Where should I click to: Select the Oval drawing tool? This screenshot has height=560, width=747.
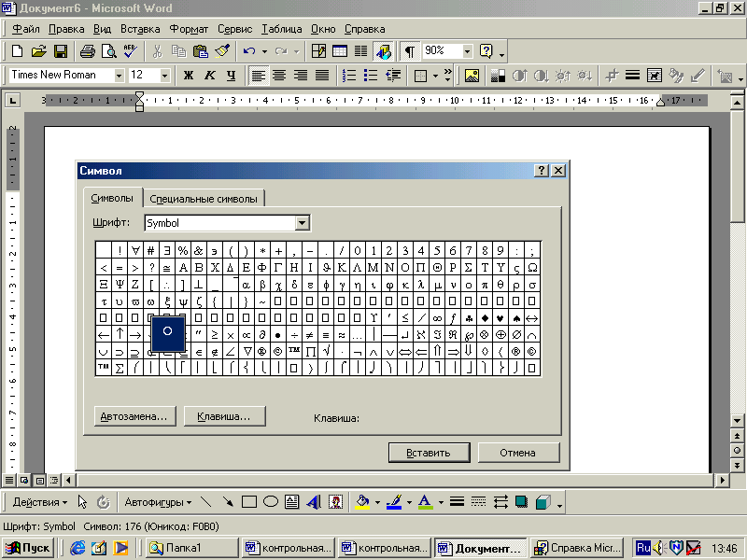click(271, 502)
